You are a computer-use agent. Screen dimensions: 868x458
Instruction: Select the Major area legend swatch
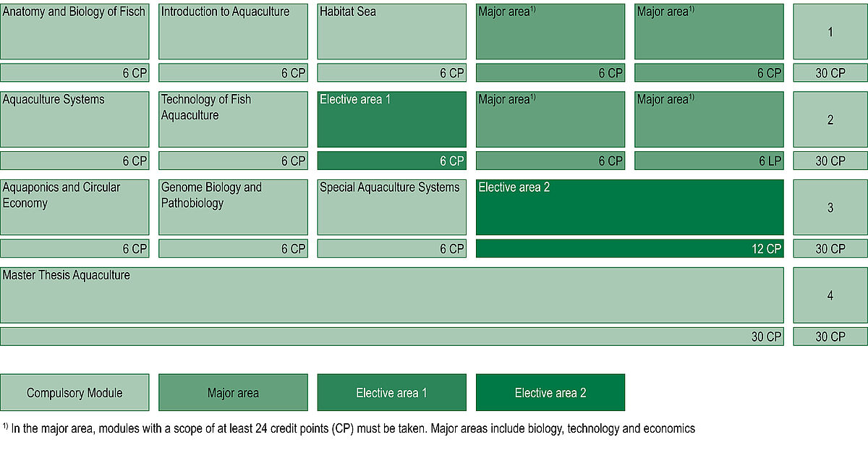point(233,392)
